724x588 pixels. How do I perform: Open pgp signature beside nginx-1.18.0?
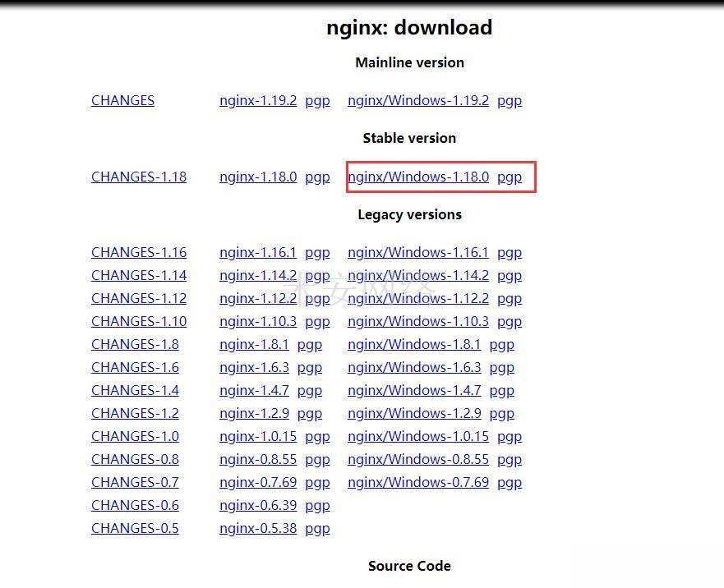tap(318, 177)
